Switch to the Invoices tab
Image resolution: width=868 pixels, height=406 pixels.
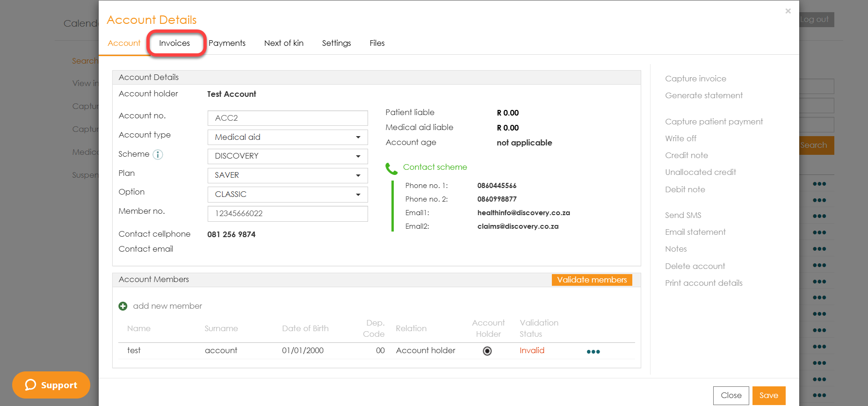pos(174,43)
